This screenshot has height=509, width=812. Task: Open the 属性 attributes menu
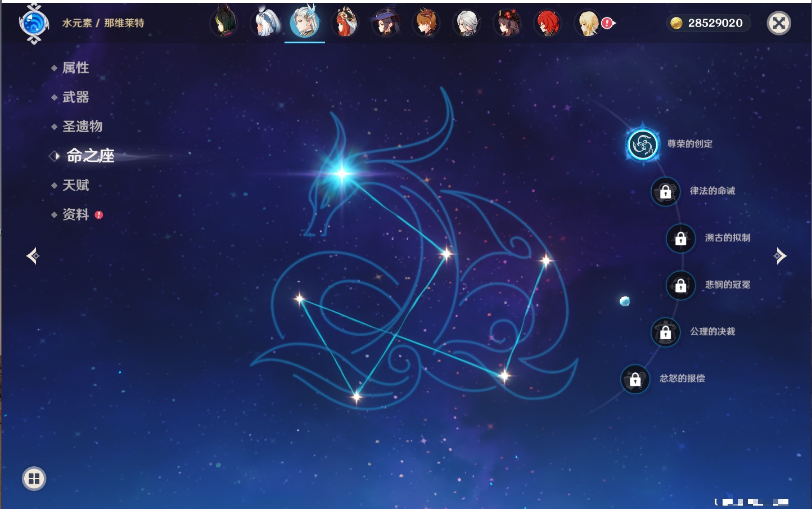pyautogui.click(x=75, y=68)
